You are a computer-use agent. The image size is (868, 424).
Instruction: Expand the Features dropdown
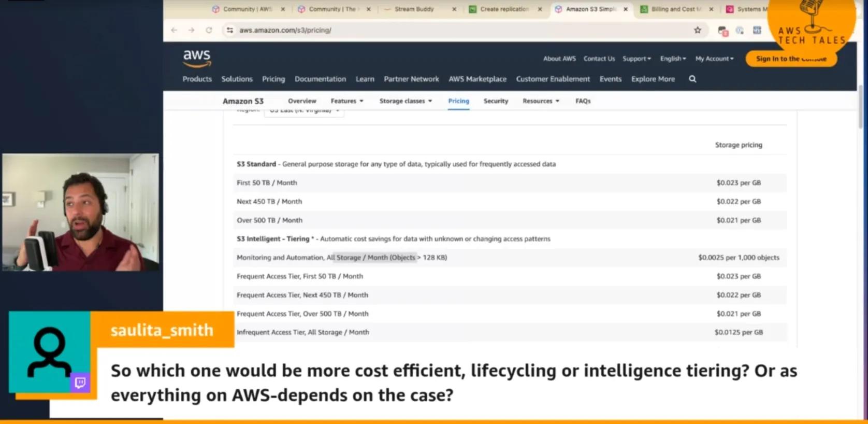pos(347,101)
